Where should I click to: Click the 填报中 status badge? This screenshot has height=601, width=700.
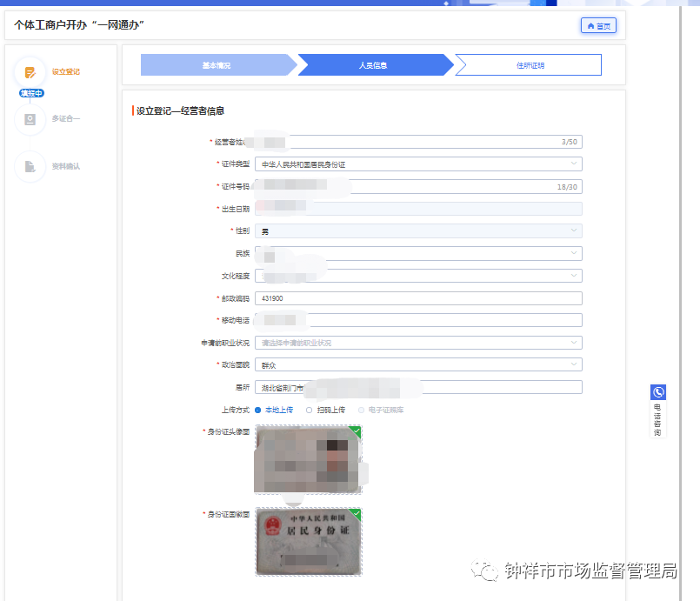(x=30, y=92)
